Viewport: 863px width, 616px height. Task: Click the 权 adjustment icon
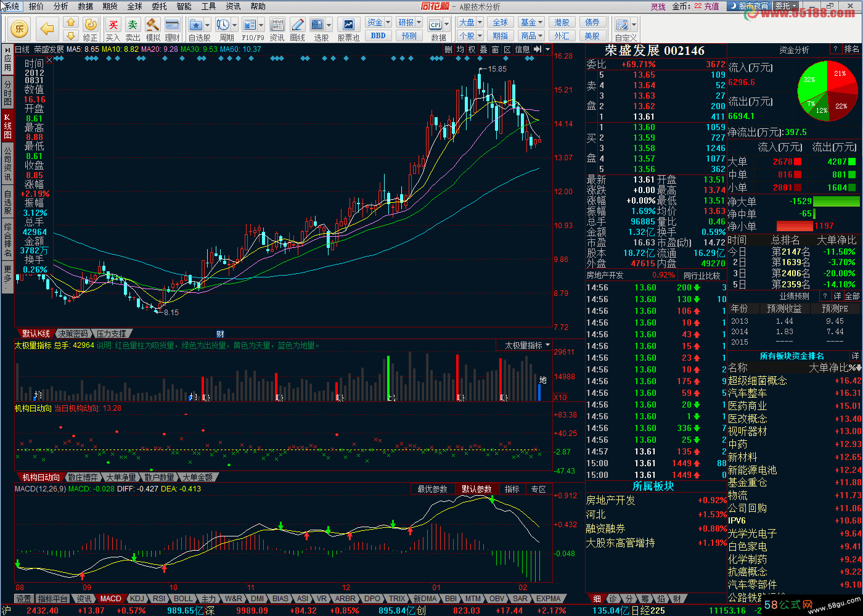coord(472,49)
